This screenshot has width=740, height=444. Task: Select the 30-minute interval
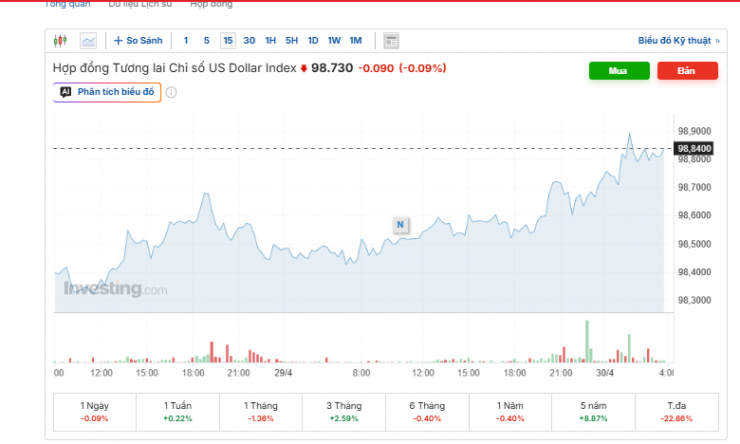pyautogui.click(x=249, y=41)
